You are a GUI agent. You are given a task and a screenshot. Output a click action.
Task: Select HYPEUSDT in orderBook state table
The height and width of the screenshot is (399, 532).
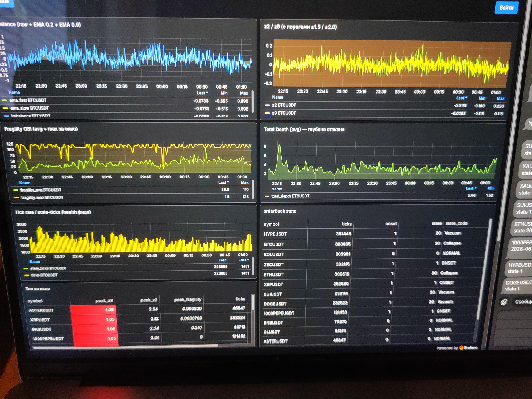click(x=275, y=234)
